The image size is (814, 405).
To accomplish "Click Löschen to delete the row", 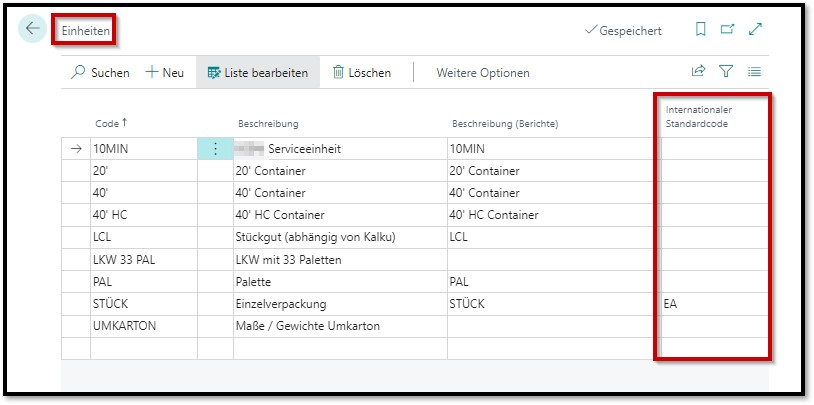I will [x=361, y=72].
